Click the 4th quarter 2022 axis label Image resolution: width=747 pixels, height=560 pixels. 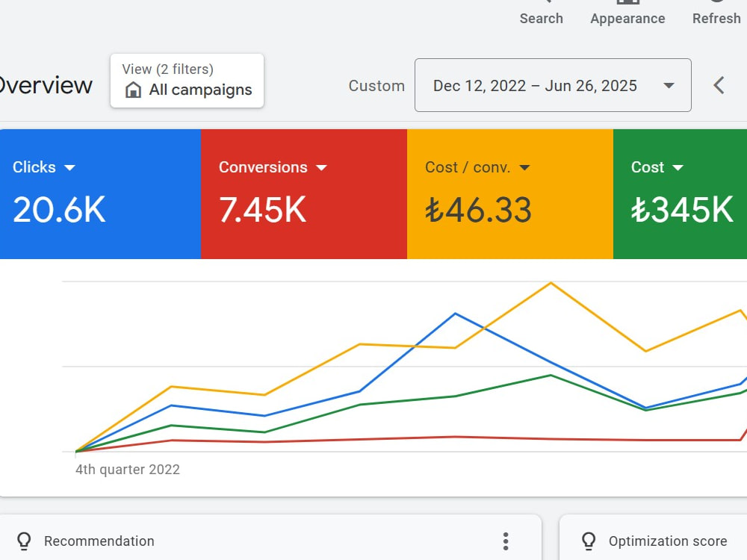coord(128,470)
